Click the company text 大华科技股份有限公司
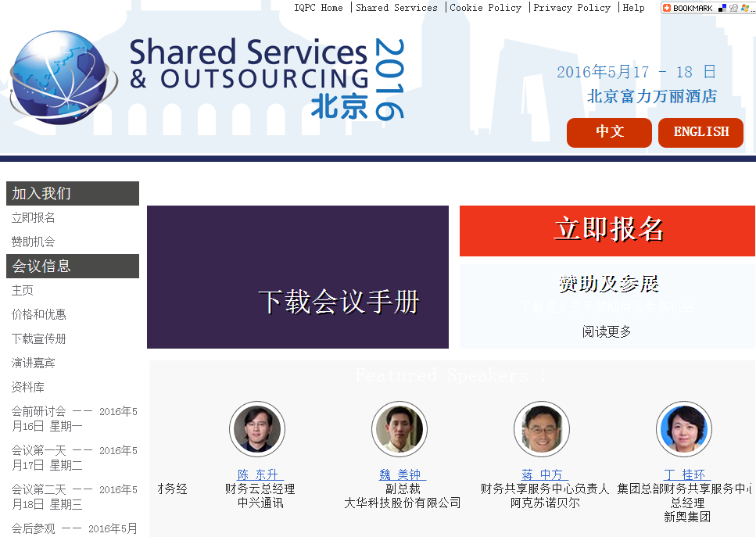Viewport: 756px width, 537px height. (402, 503)
